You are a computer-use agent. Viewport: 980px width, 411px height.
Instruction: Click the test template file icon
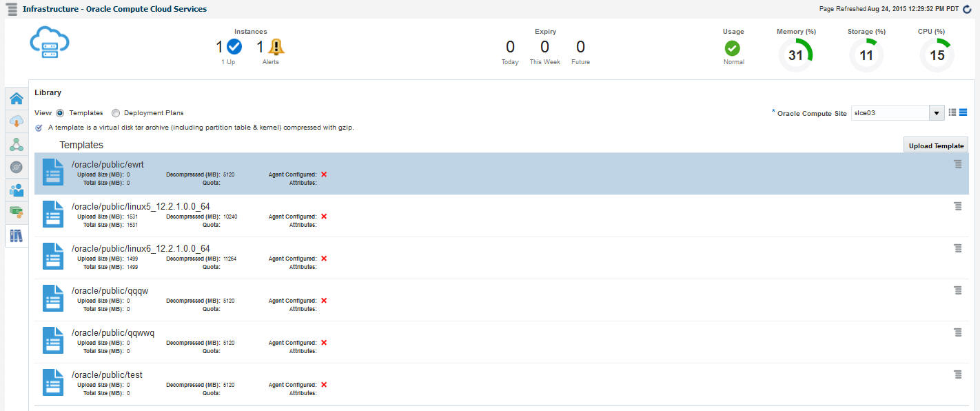[53, 382]
